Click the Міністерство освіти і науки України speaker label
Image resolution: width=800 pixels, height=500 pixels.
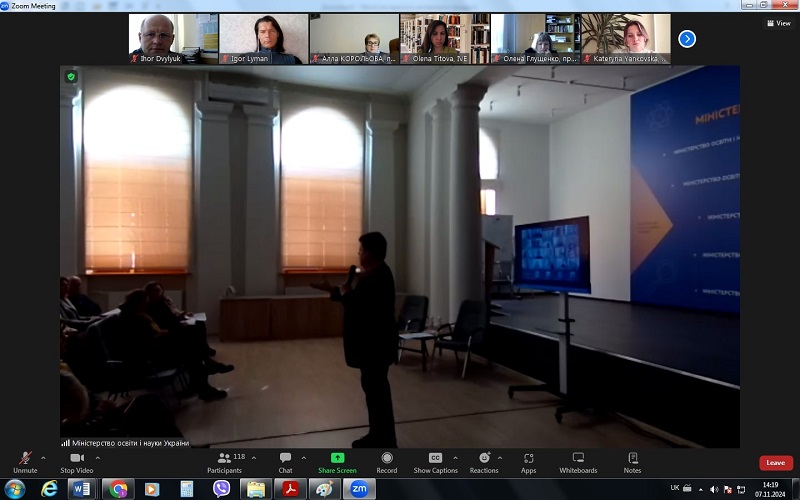pos(126,443)
